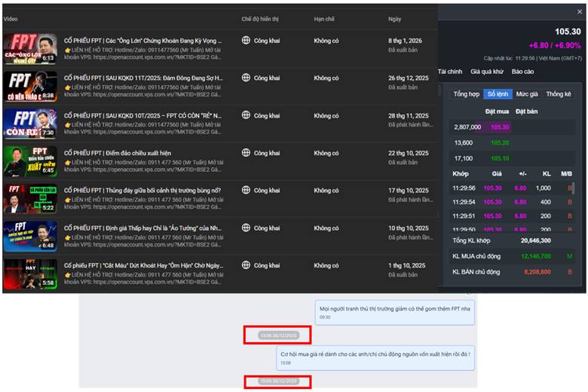The image size is (588, 392).
Task: Click the globe icon for the 22 thg 10, 2025 video
Action: [246, 153]
